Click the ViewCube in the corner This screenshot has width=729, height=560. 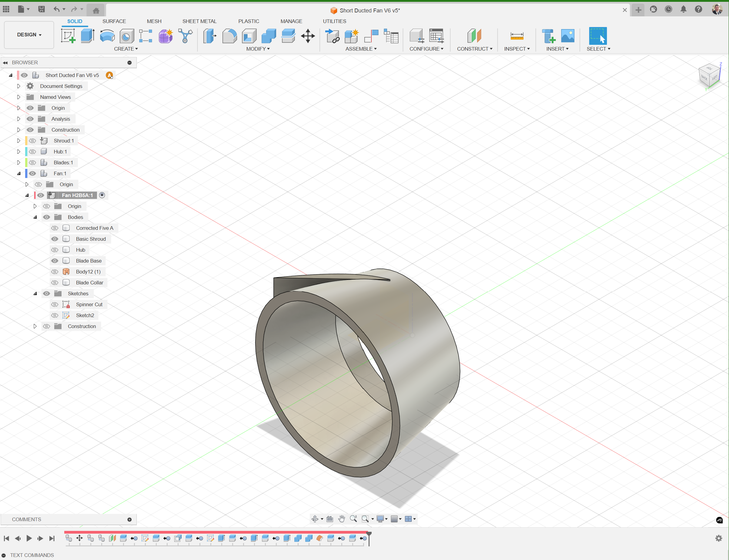tap(709, 75)
